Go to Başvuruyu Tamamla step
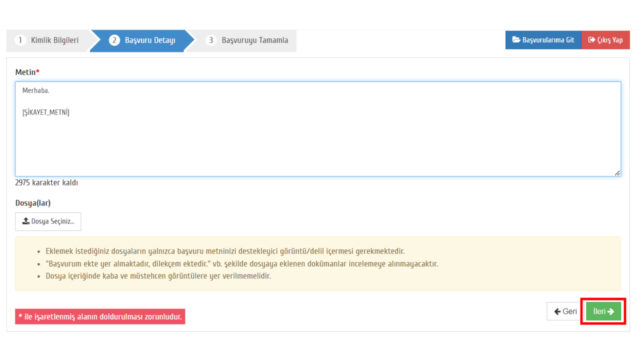Image resolution: width=640 pixels, height=360 pixels. (245, 40)
